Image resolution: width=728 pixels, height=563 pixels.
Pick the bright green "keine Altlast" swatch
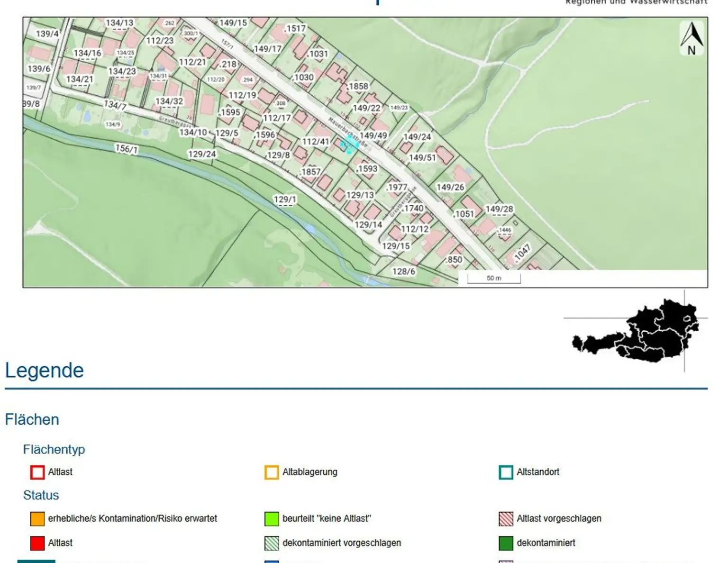point(272,519)
